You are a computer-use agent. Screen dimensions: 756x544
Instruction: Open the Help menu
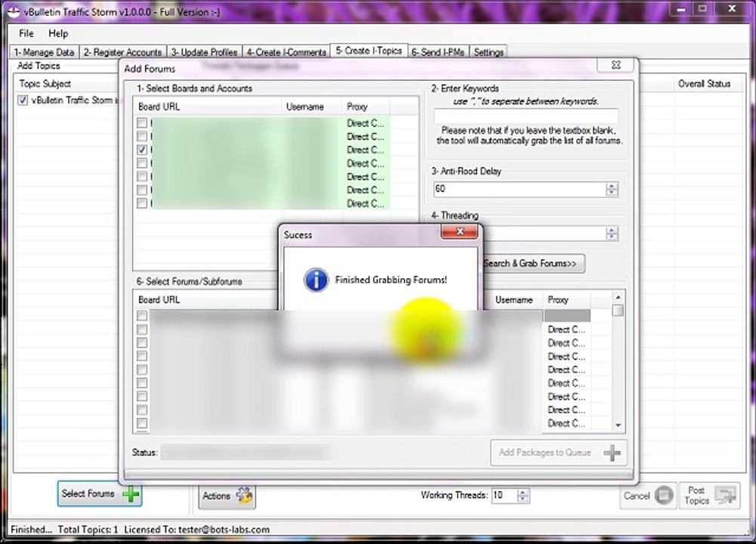point(58,33)
